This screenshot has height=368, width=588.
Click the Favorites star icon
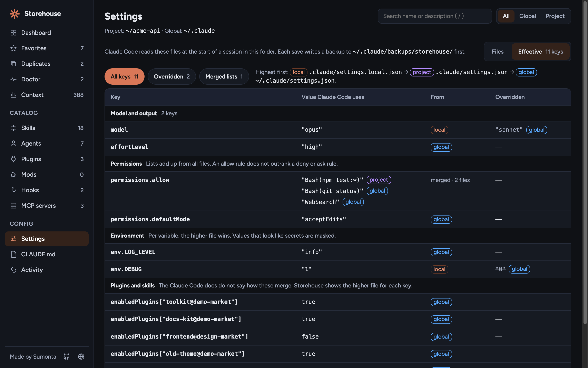[13, 48]
